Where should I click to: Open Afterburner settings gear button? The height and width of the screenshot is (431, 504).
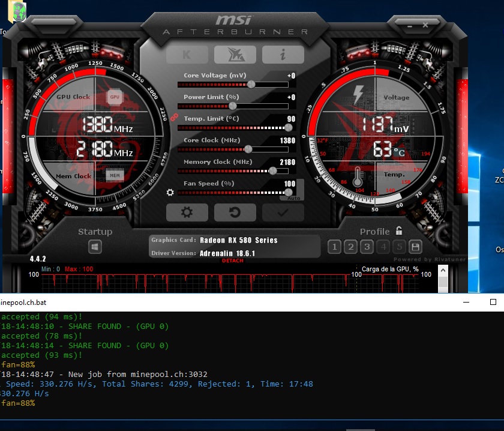tap(187, 212)
